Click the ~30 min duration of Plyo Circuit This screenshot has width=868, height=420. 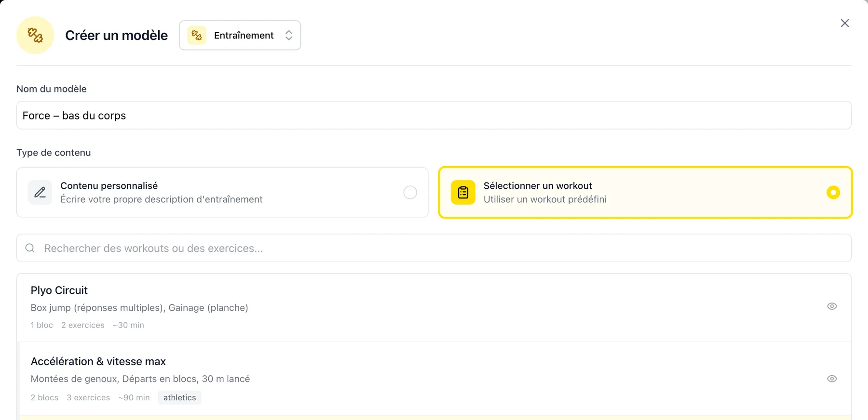pos(128,325)
